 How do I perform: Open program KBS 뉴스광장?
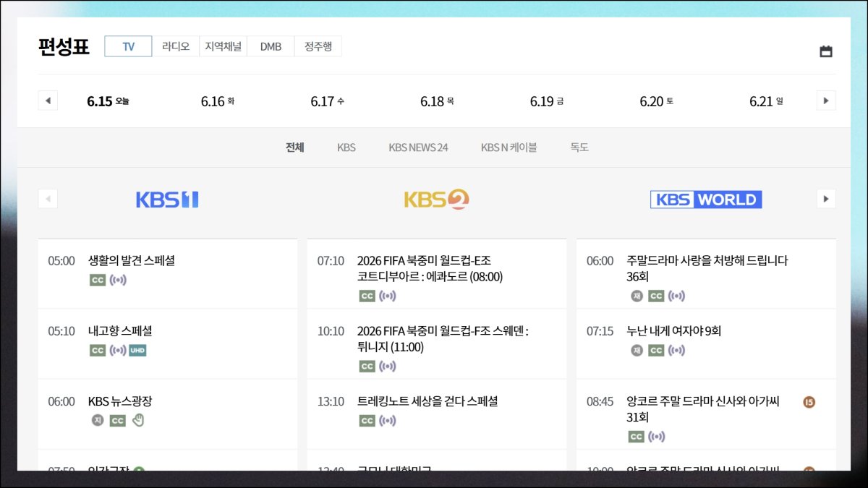pyautogui.click(x=120, y=401)
